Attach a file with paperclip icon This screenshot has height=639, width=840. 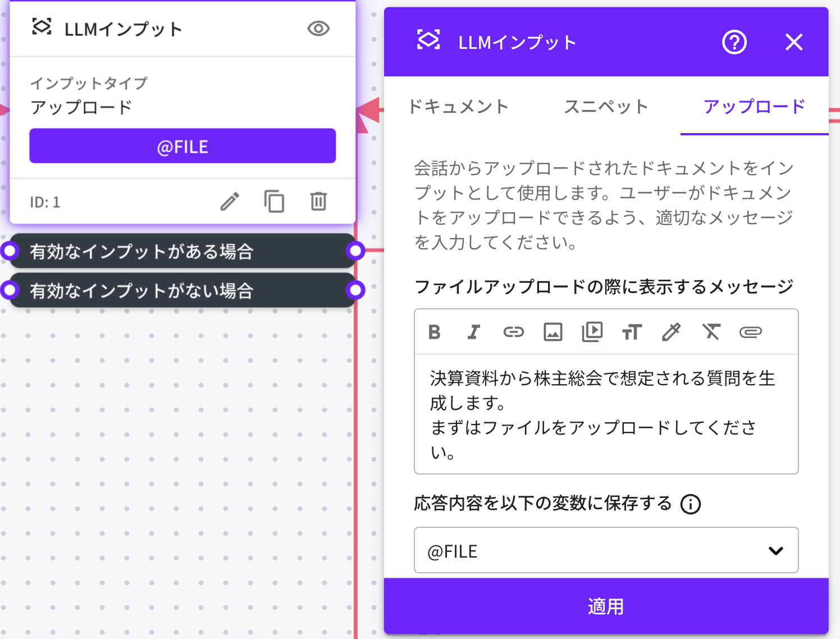point(750,332)
